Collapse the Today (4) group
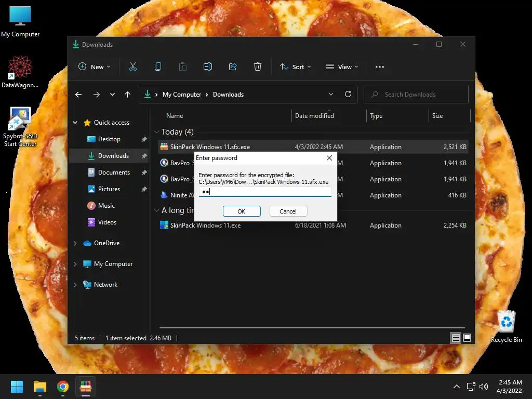The image size is (532, 399). click(x=156, y=131)
